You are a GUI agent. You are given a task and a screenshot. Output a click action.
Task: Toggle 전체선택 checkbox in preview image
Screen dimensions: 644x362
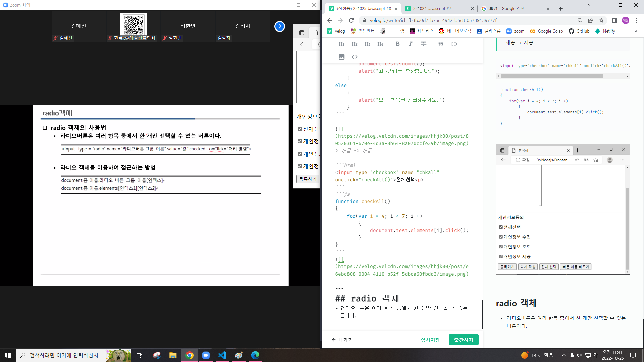[x=501, y=227]
